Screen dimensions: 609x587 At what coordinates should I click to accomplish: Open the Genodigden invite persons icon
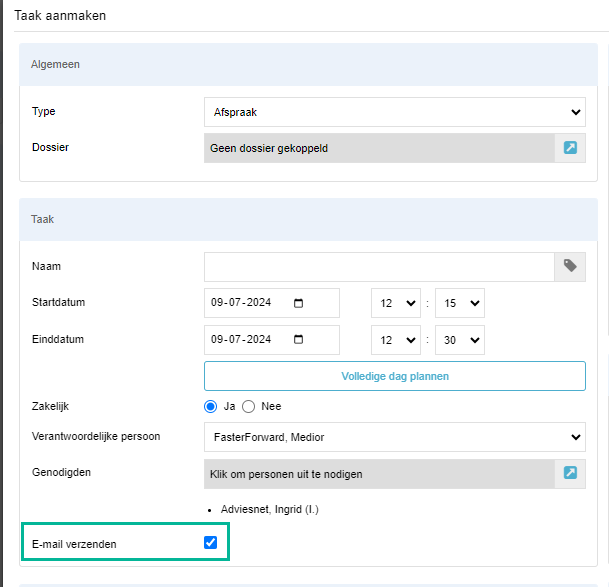coord(570,474)
